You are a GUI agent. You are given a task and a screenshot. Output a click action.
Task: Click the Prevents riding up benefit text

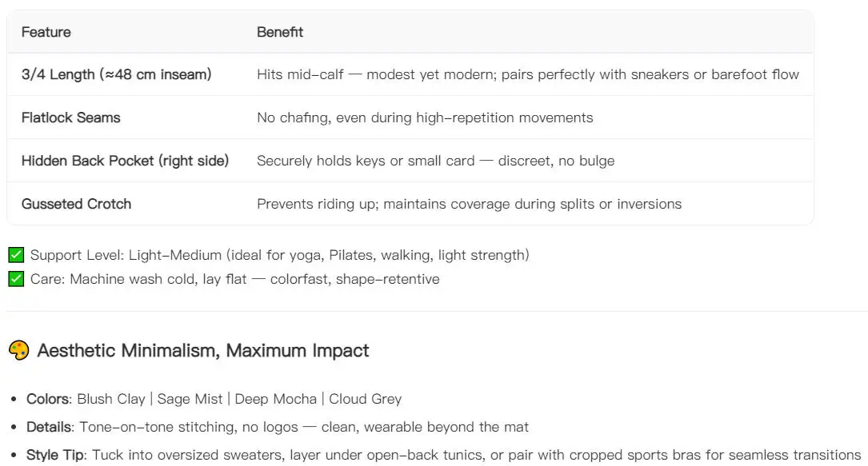click(469, 204)
